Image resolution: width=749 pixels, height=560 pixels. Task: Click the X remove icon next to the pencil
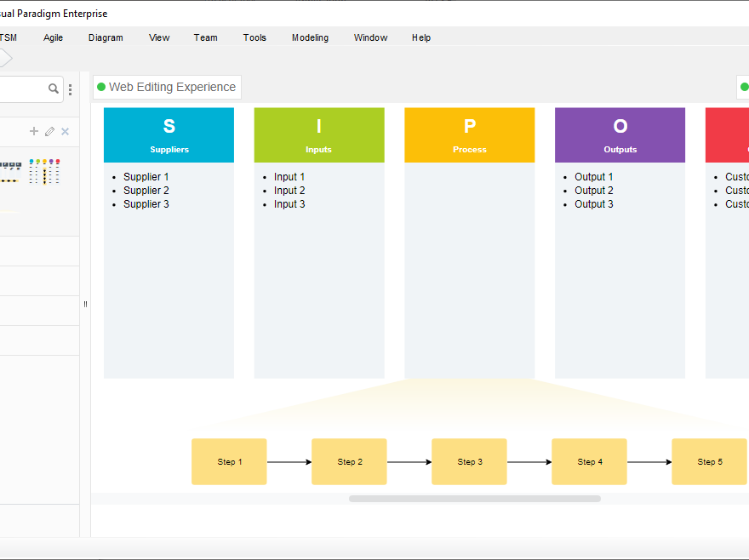[64, 131]
